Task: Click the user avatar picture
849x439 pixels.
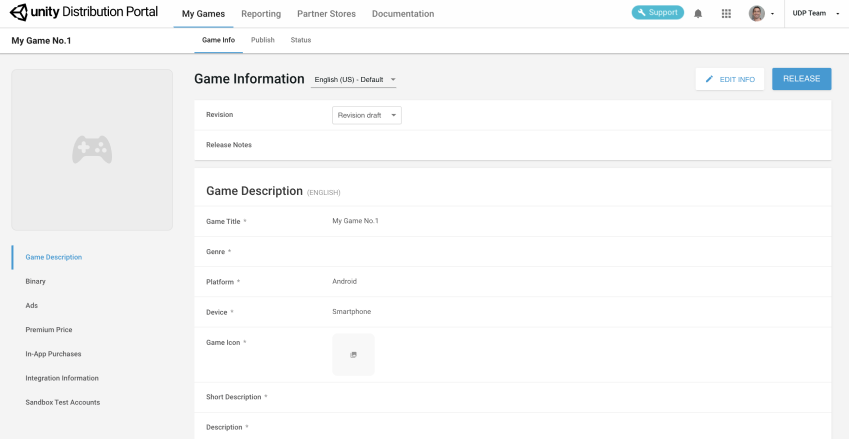Action: [x=757, y=14]
